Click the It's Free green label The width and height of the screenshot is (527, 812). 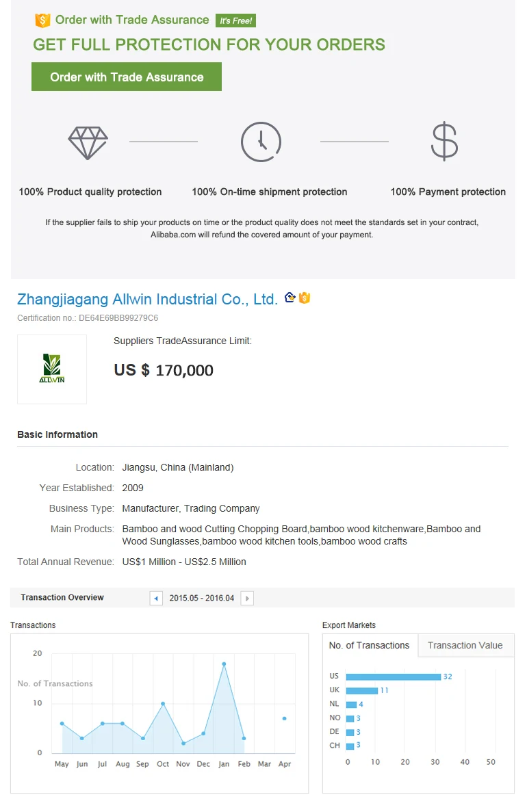coord(235,21)
